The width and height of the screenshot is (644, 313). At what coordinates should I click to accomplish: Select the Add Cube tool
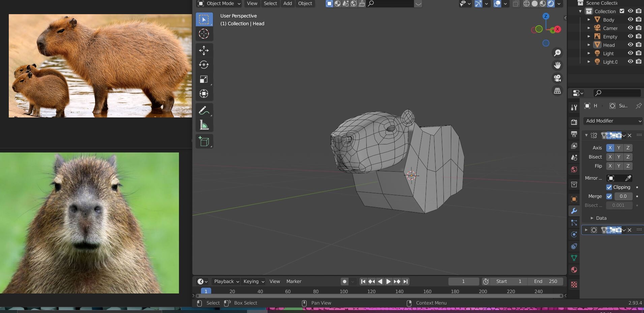[x=204, y=141]
